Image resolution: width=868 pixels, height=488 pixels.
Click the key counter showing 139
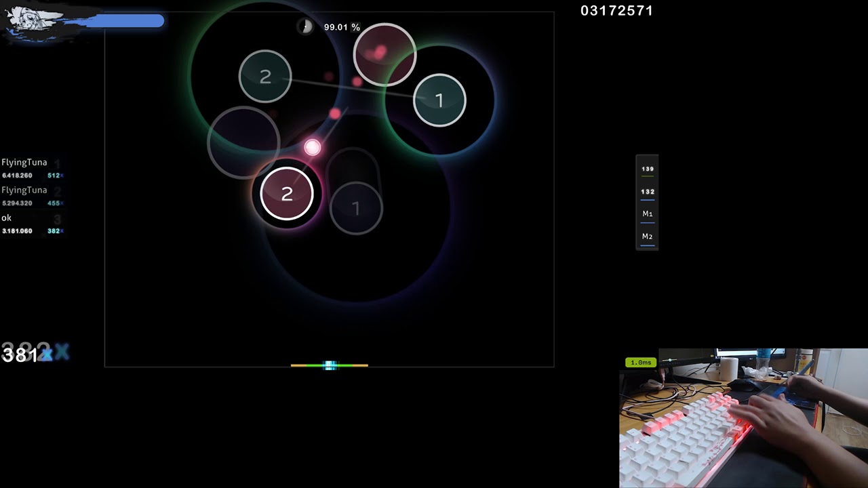click(x=648, y=169)
